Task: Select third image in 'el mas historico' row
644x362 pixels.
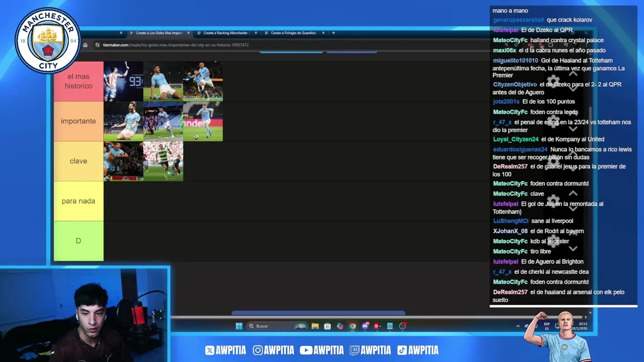Action: pos(203,81)
